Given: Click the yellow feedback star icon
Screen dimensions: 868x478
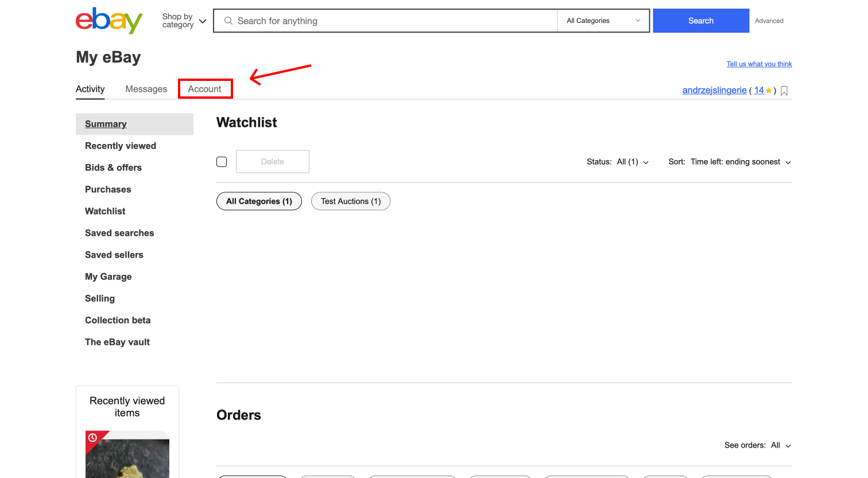Looking at the screenshot, I should (x=769, y=91).
